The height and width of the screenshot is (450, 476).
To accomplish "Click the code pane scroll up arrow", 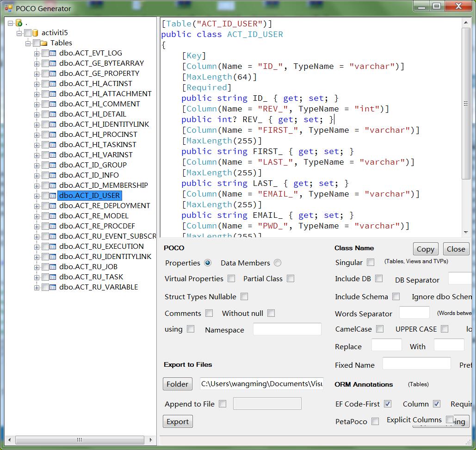I will pyautogui.click(x=466, y=23).
